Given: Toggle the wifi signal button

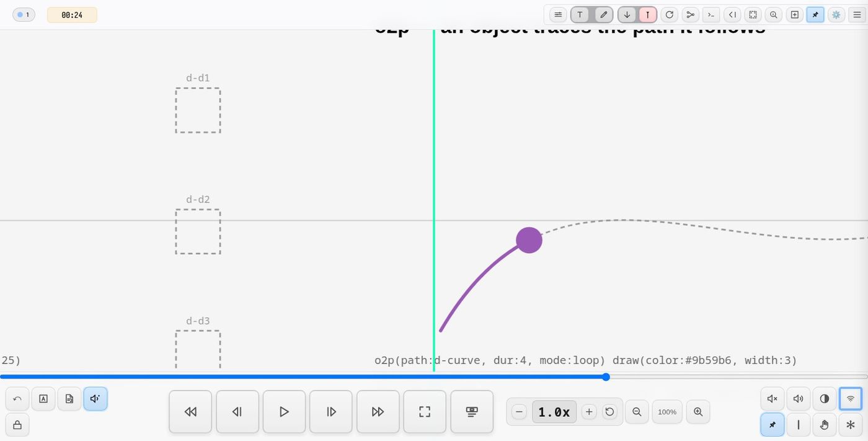Looking at the screenshot, I should [851, 399].
